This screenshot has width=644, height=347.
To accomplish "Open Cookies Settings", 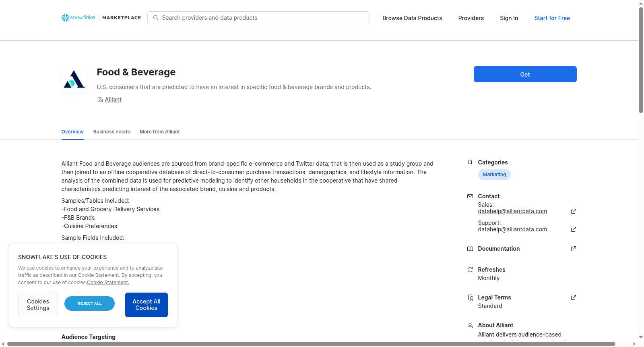I will (38, 305).
